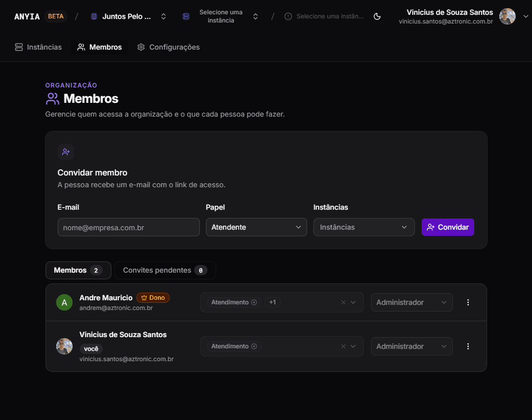
Task: Toggle dark mode moon icon
Action: [377, 16]
